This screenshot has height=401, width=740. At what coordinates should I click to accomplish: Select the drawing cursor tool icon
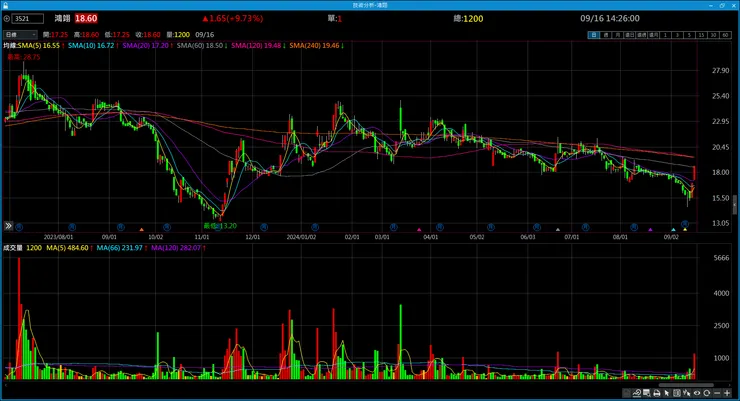[687, 393]
